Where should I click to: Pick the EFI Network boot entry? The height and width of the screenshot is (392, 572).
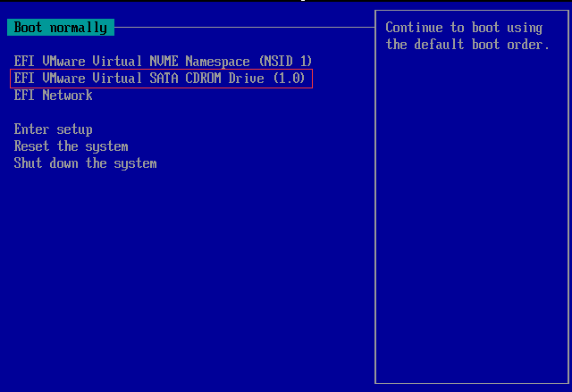[x=54, y=95]
